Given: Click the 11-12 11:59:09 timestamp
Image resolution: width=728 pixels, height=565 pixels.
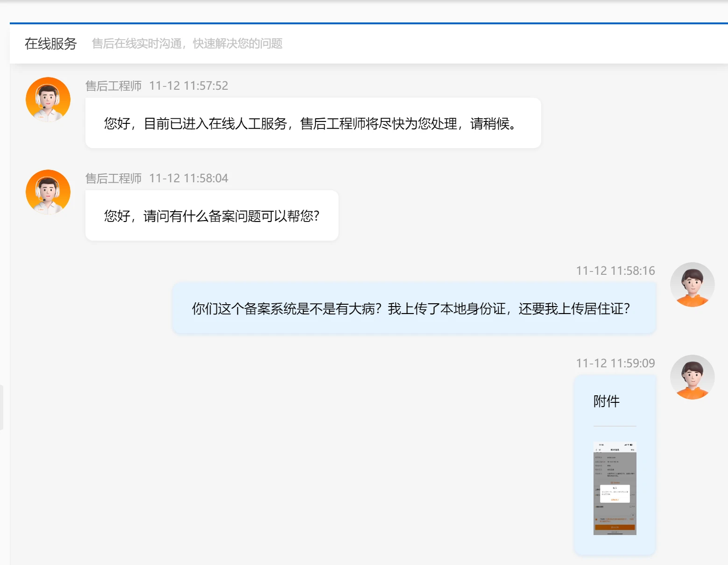Looking at the screenshot, I should [615, 364].
